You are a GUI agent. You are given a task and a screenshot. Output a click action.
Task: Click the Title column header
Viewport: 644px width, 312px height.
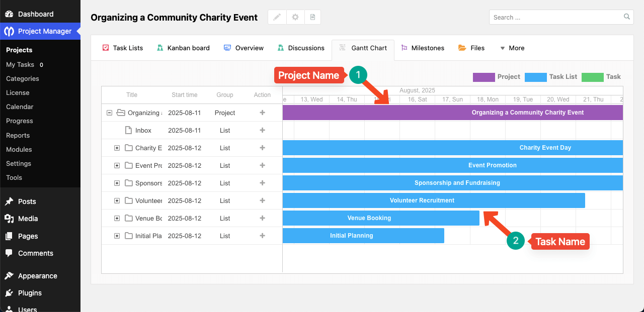coord(132,95)
